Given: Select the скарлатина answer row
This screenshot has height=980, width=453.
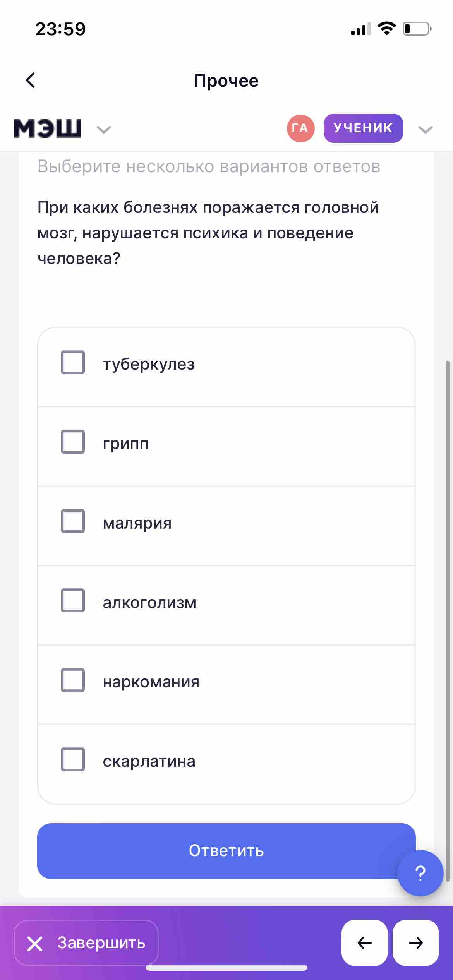Looking at the screenshot, I should click(226, 764).
